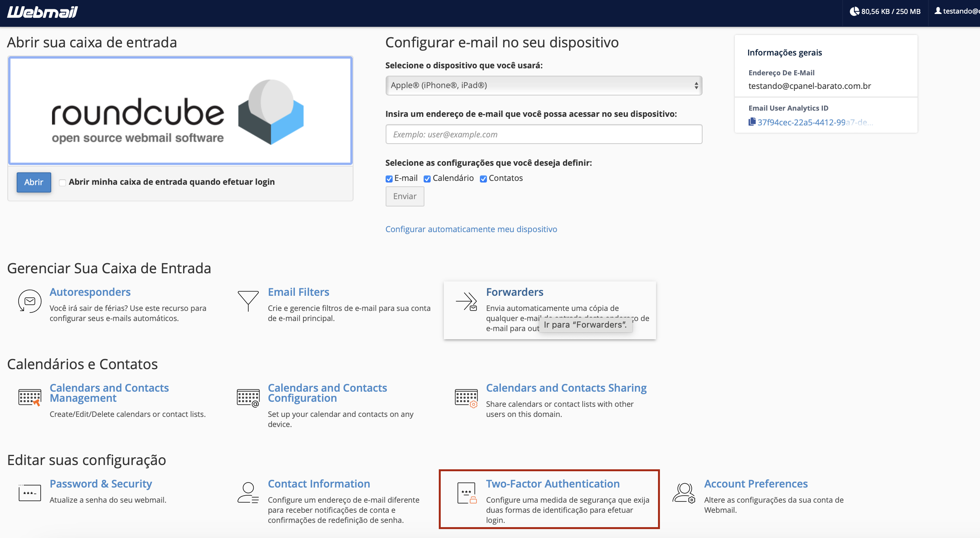Click the 80,56 KB / 250 MB usage text
This screenshot has height=538, width=980.
pyautogui.click(x=891, y=12)
